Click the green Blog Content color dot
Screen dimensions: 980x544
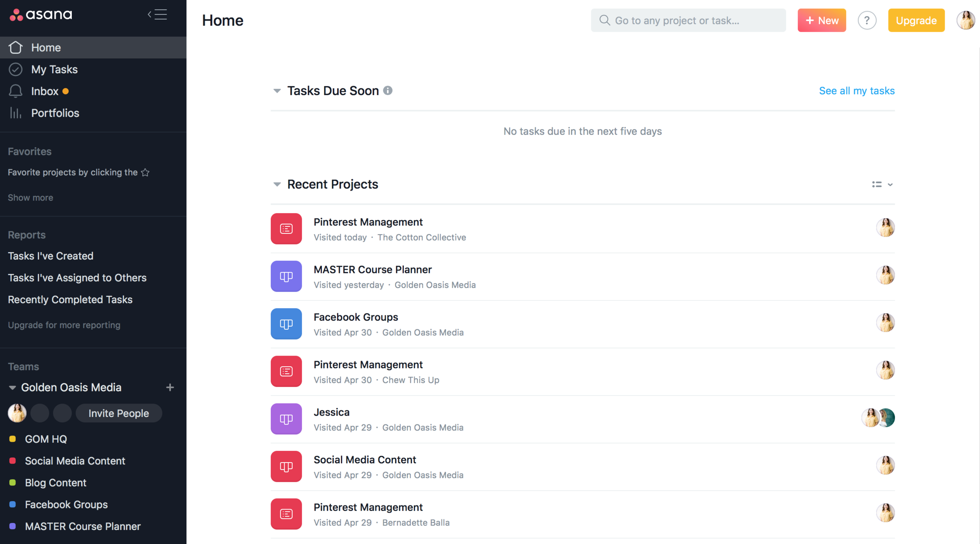pos(13,483)
